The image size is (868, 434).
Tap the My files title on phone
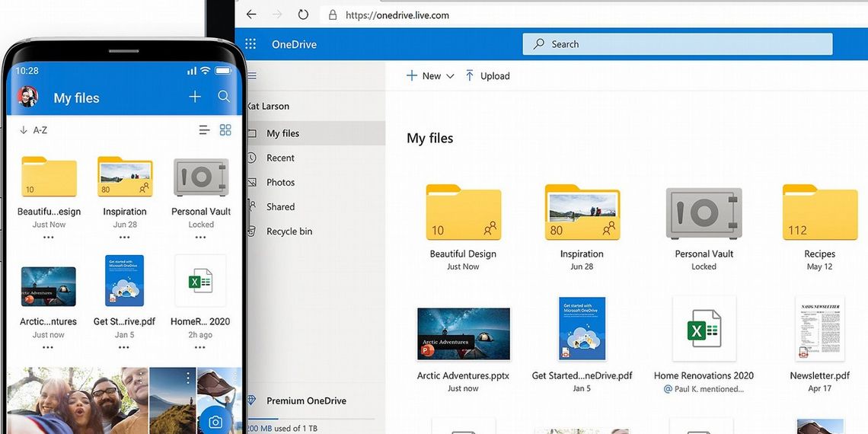click(x=76, y=98)
